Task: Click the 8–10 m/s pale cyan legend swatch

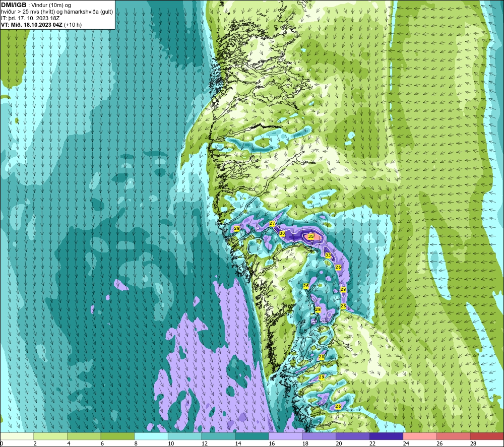Action: tap(151, 436)
